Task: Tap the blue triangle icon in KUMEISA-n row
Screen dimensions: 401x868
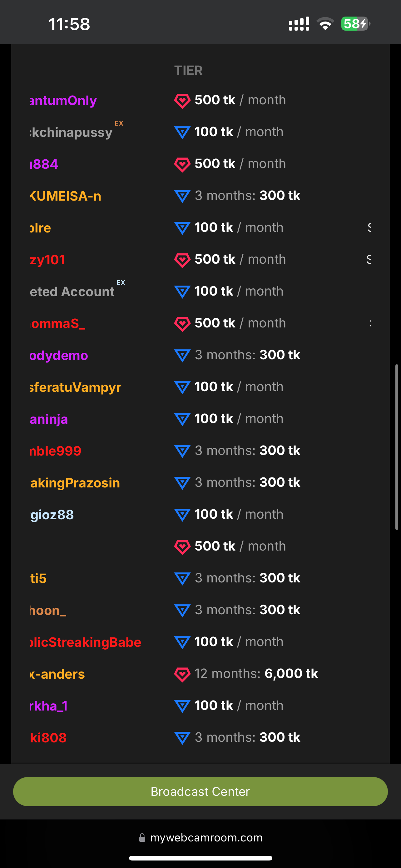Action: [182, 196]
